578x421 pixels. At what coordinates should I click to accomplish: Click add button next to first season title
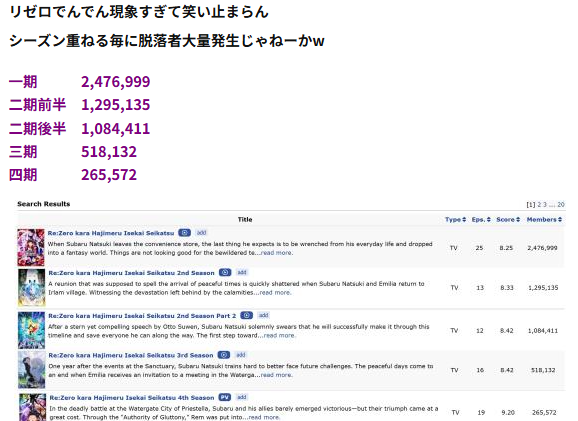(201, 233)
